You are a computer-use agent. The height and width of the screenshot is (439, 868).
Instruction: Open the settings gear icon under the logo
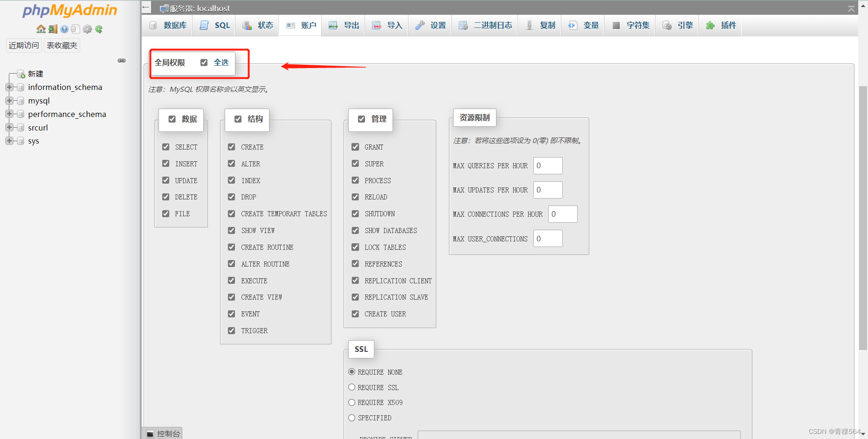tap(87, 29)
